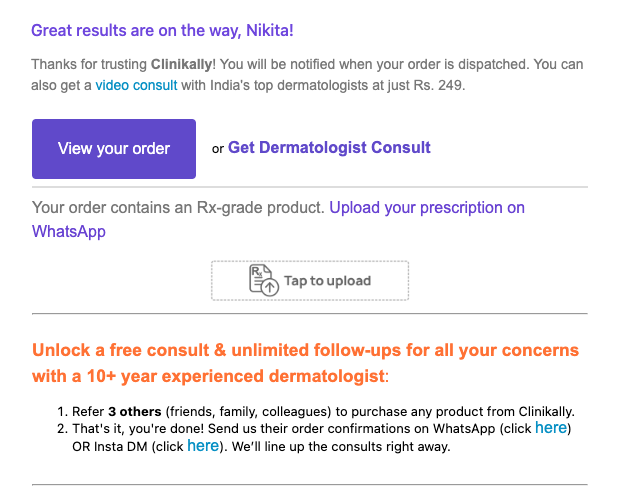Click the word or beside order button
Image resolution: width=622 pixels, height=498 pixels.
218,149
